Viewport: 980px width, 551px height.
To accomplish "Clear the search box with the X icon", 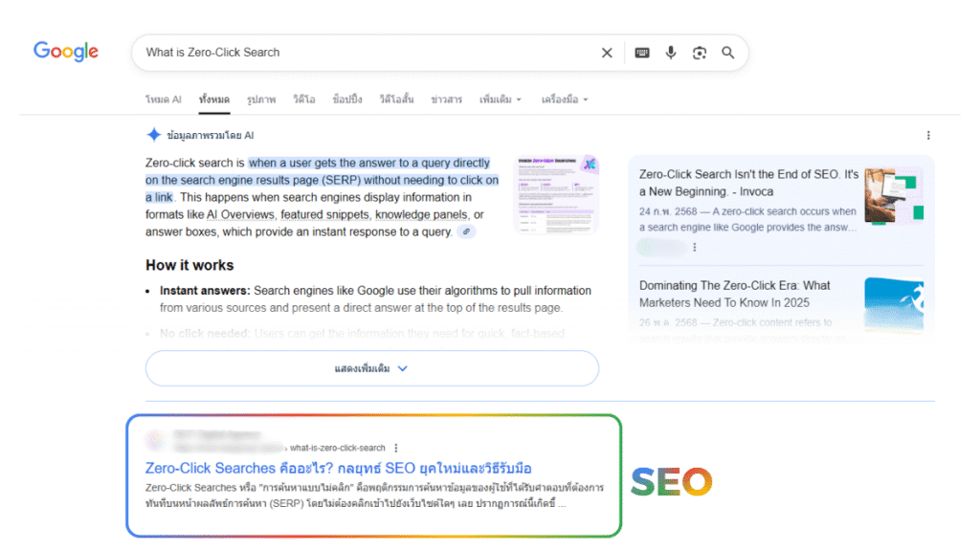I will click(x=607, y=53).
